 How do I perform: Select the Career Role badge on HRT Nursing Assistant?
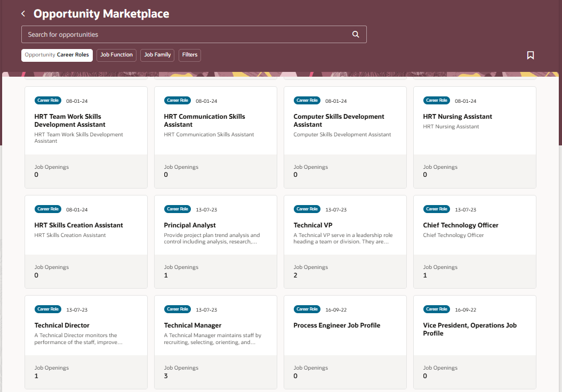[x=436, y=100]
